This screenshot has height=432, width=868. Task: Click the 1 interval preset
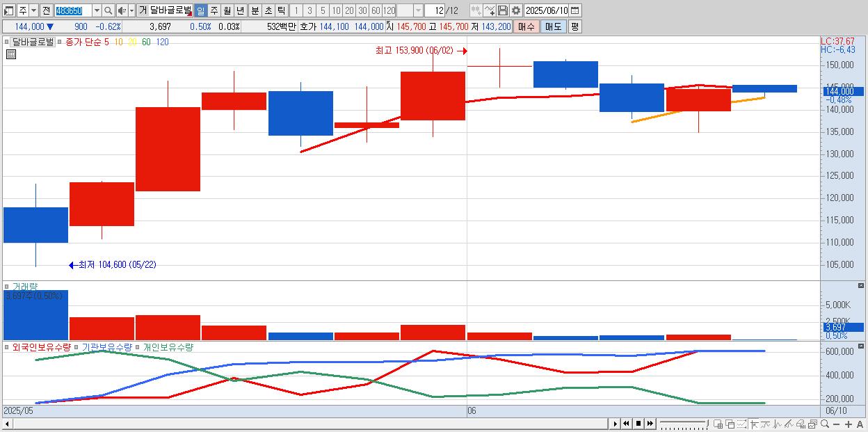(296, 10)
